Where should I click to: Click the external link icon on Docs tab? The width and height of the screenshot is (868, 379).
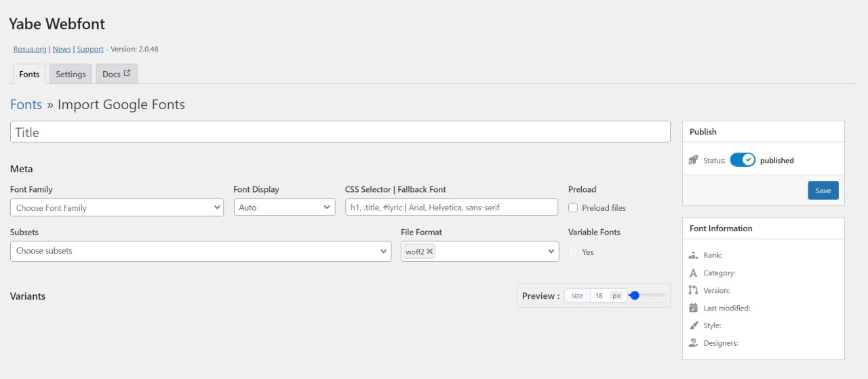tap(127, 73)
